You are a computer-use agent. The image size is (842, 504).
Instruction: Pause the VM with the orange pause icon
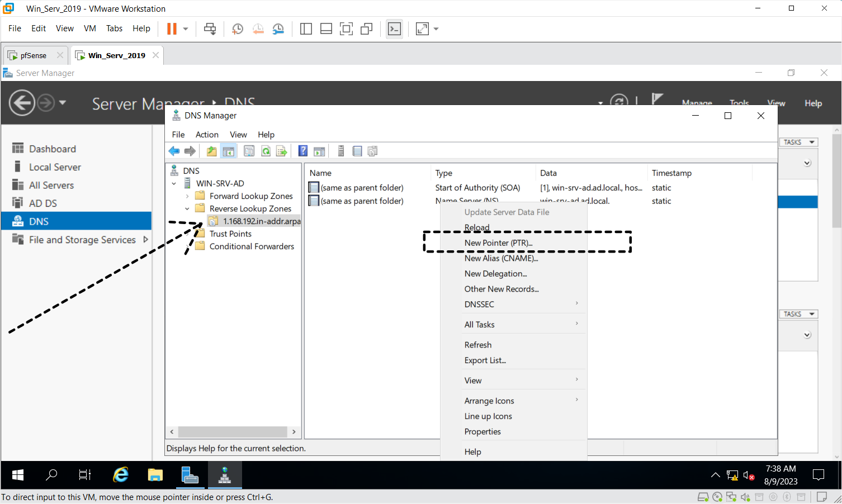172,28
